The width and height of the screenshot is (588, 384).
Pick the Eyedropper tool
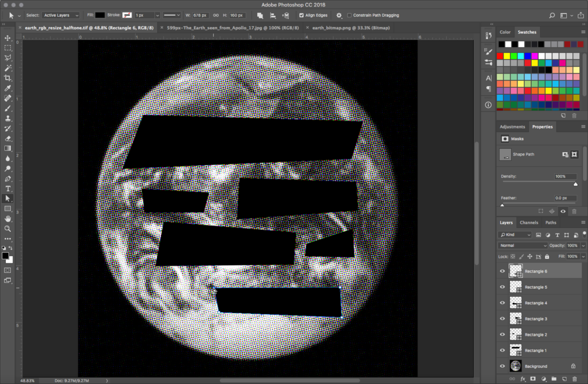tap(8, 88)
